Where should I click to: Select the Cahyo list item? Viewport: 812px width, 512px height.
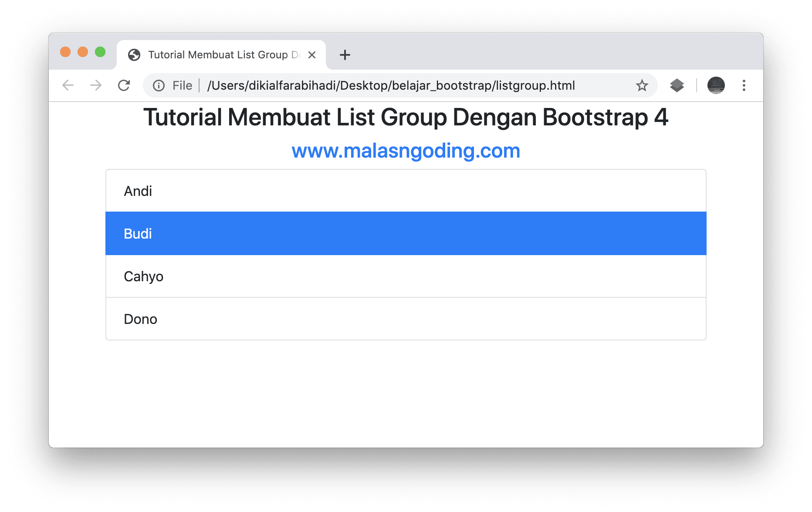[405, 276]
